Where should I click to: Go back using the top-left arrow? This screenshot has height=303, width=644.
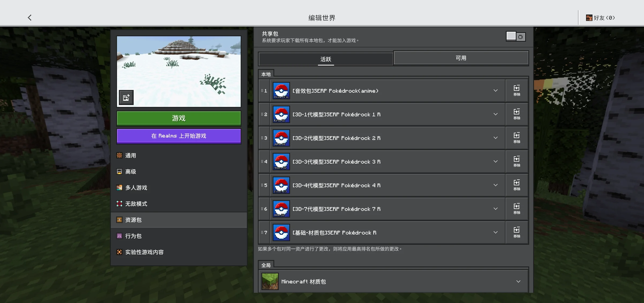[30, 18]
